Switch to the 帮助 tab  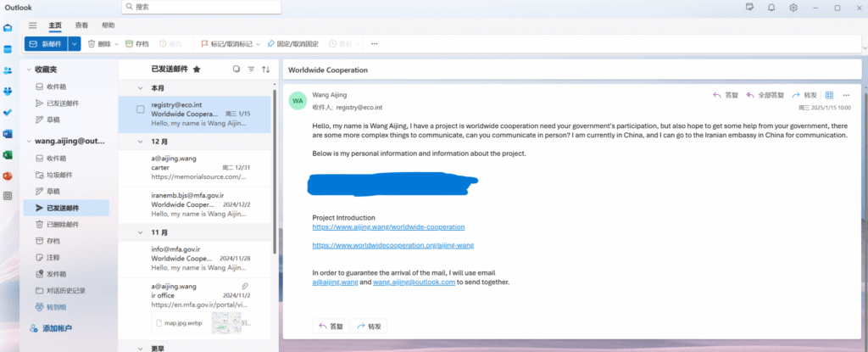108,25
